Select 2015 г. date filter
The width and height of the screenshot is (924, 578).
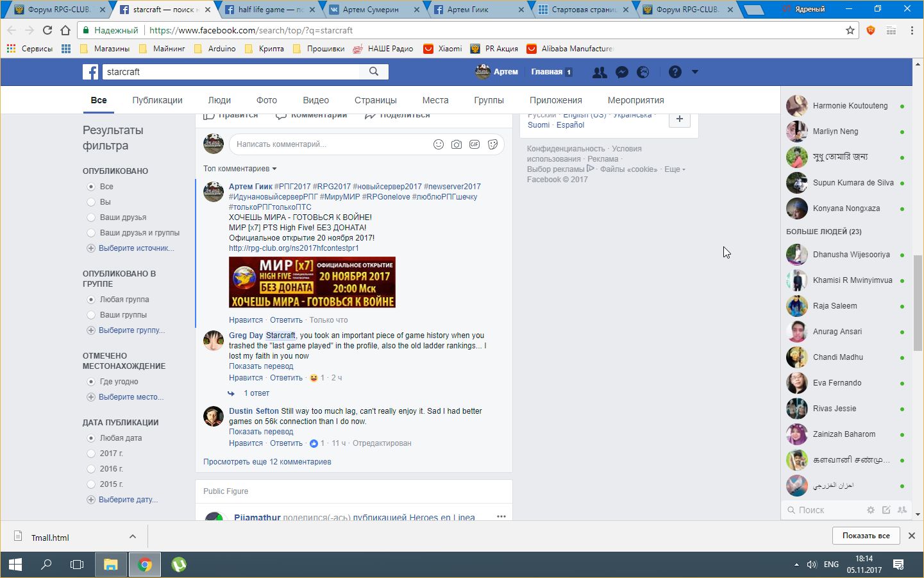(x=91, y=484)
